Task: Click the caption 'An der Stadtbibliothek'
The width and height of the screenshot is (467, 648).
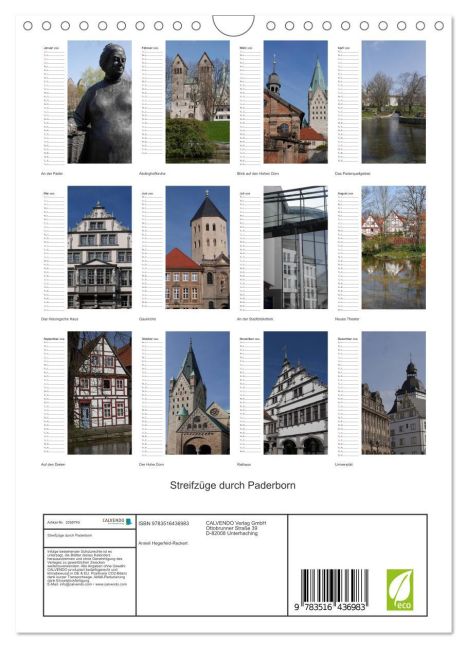Action: coord(255,319)
